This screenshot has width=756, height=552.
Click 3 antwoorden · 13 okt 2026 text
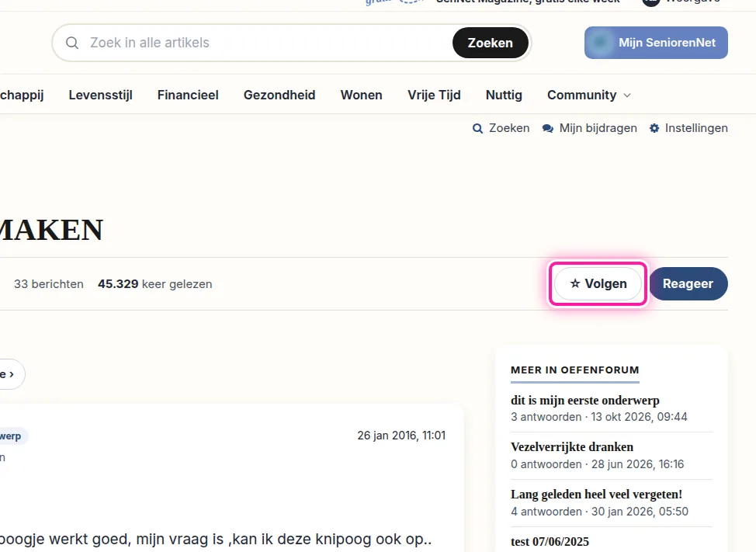(x=598, y=417)
